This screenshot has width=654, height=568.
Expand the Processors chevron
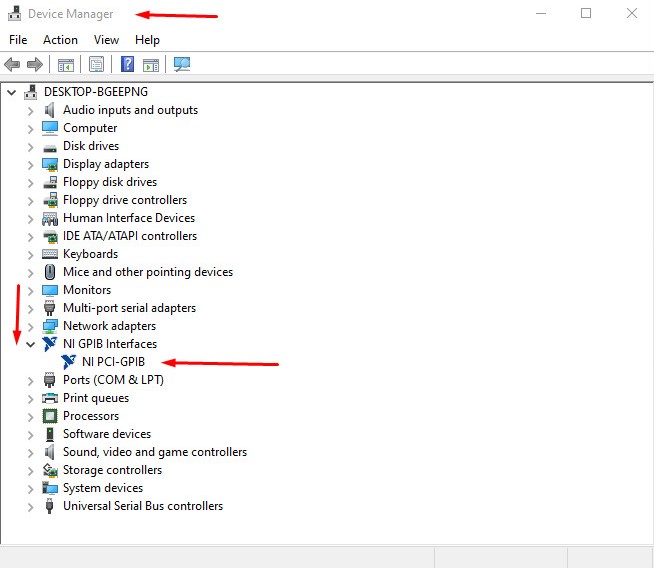point(30,417)
